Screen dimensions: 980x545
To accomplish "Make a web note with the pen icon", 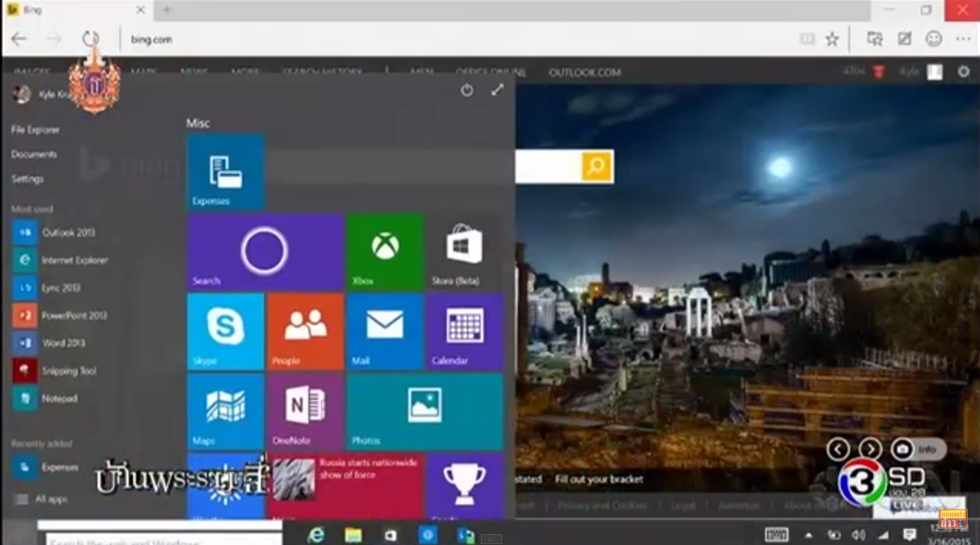I will click(905, 39).
